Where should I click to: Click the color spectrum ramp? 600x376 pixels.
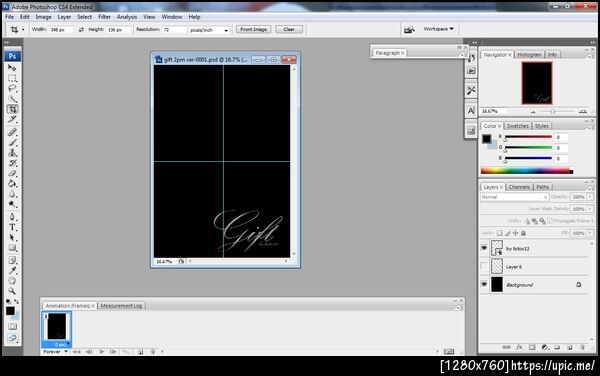click(x=527, y=171)
